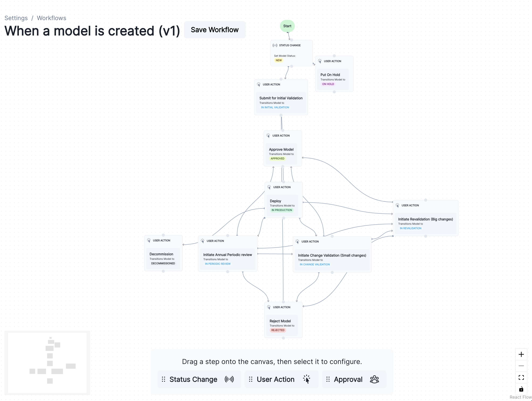Image resolution: width=532 pixels, height=401 pixels.
Task: Click the cursor icon on the Decommission node
Action: tap(149, 240)
